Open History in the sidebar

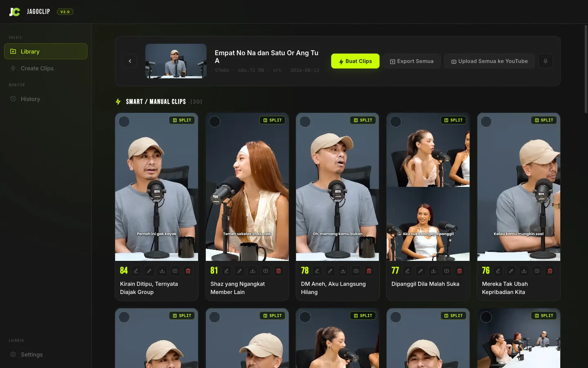pyautogui.click(x=46, y=99)
